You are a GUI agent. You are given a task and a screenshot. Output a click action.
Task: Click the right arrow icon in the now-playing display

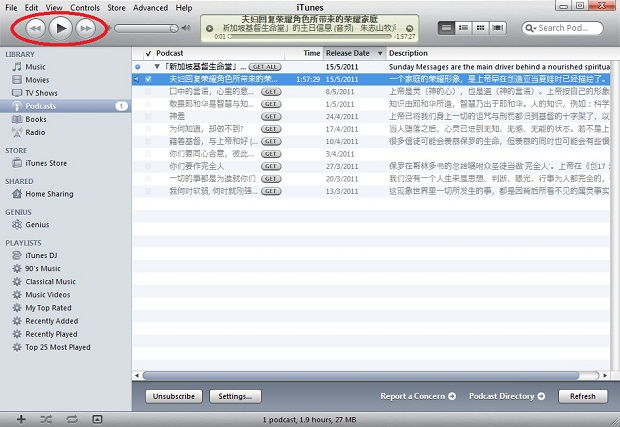pyautogui.click(x=410, y=28)
